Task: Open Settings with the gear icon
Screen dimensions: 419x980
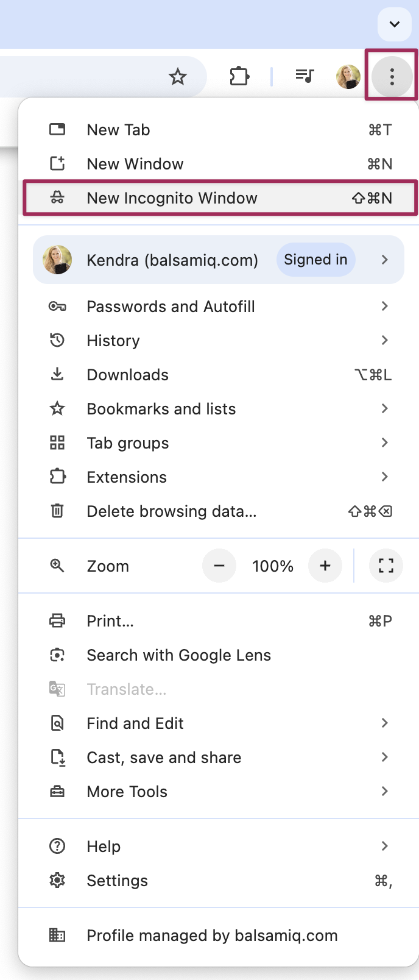Action: 57,881
